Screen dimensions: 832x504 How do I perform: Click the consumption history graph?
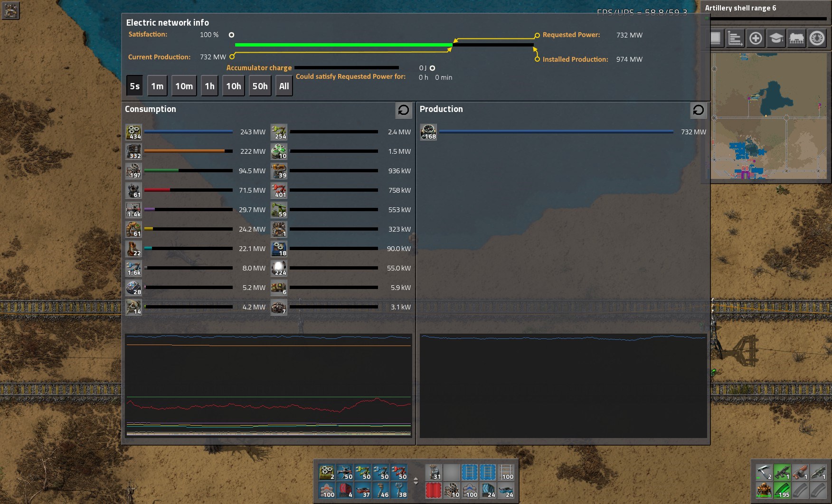[x=269, y=385]
